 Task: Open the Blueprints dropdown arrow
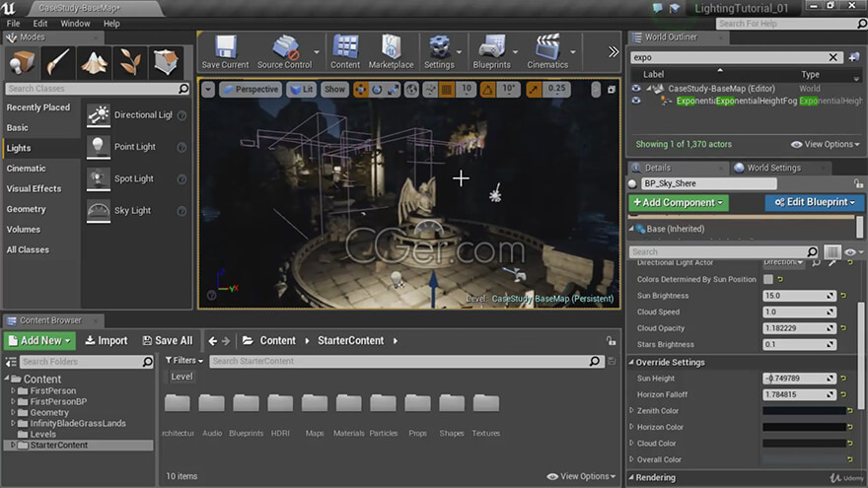(x=515, y=52)
